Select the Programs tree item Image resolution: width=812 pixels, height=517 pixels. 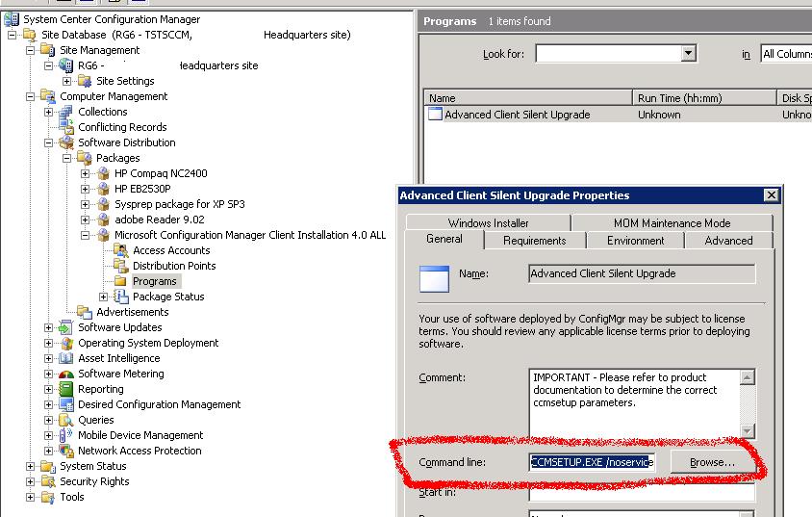pyautogui.click(x=155, y=281)
